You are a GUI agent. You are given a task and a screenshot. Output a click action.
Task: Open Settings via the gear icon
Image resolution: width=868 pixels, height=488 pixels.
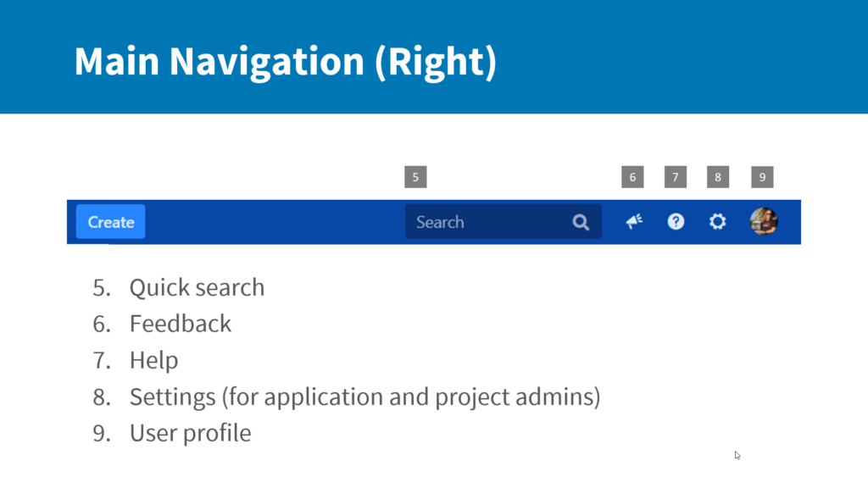coord(717,221)
